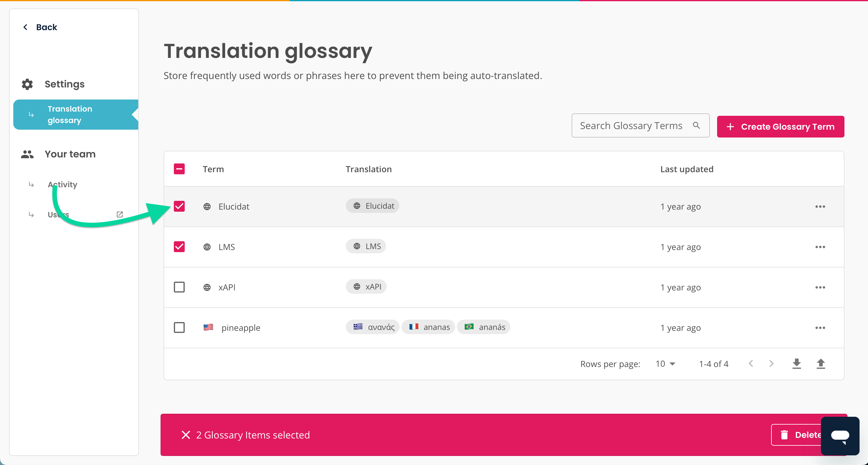The image size is (868, 465).
Task: Click '2 Glossary Items selected' text
Action: tap(253, 435)
